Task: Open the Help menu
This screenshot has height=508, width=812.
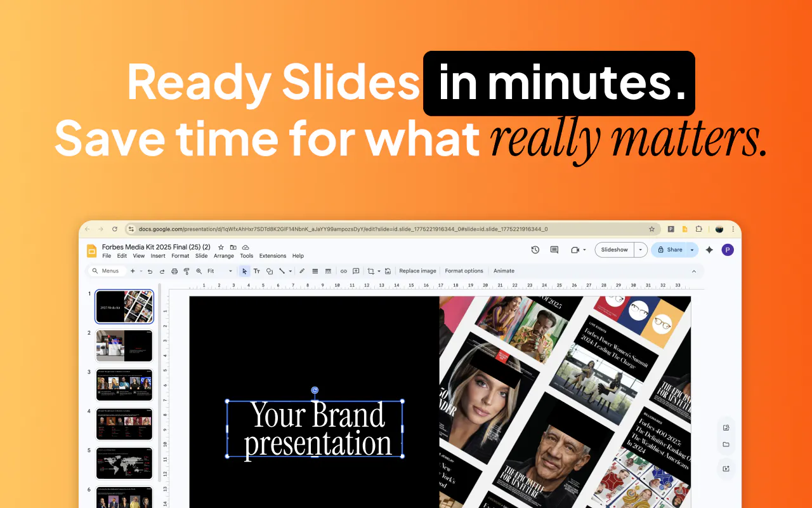Action: 298,256
